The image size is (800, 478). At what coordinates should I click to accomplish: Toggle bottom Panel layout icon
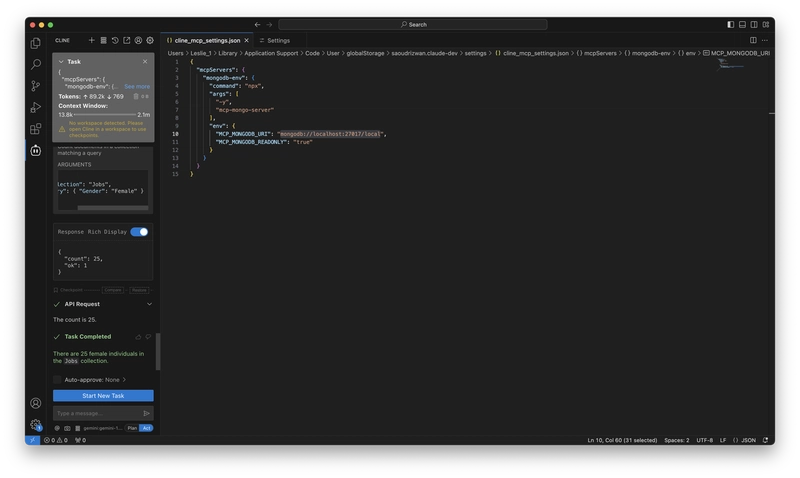pyautogui.click(x=742, y=24)
